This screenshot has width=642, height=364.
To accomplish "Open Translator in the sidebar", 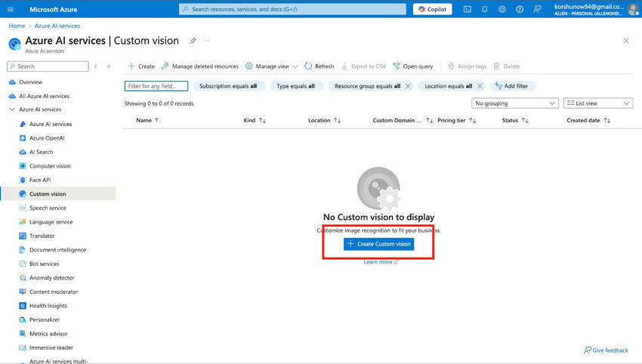I will 42,236.
